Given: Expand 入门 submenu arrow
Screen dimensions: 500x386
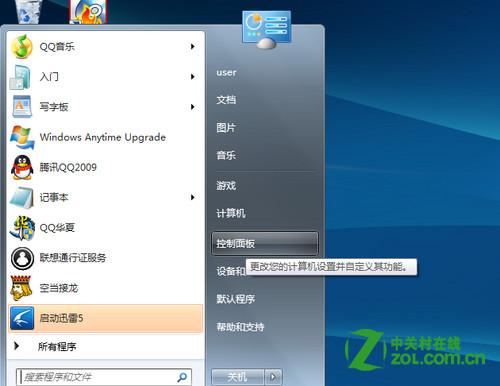Looking at the screenshot, I should 193,77.
